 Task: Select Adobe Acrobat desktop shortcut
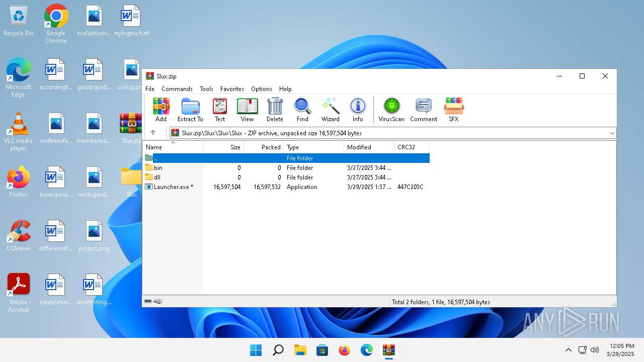point(19,293)
